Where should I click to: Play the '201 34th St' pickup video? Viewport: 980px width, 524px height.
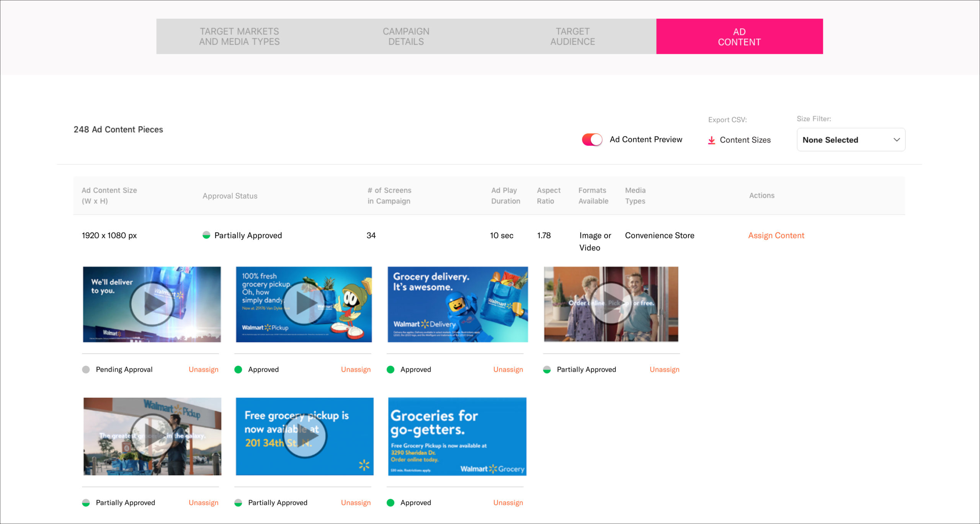point(305,436)
